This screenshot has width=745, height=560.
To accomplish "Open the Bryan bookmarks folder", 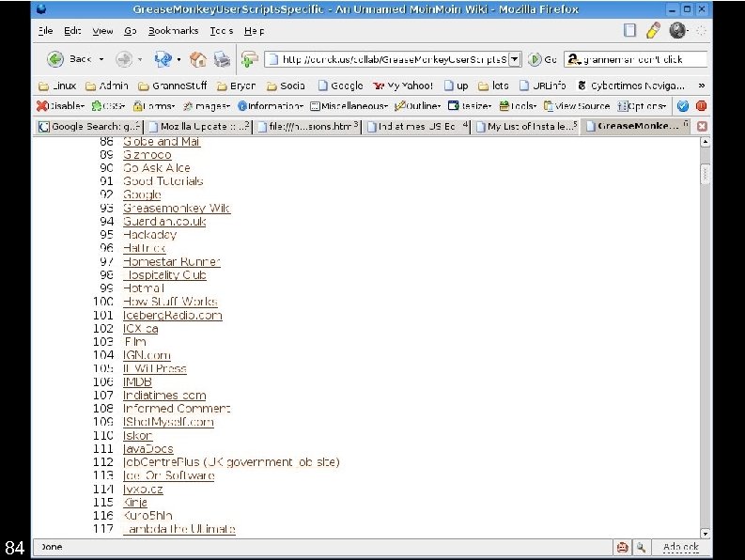I will [x=236, y=86].
